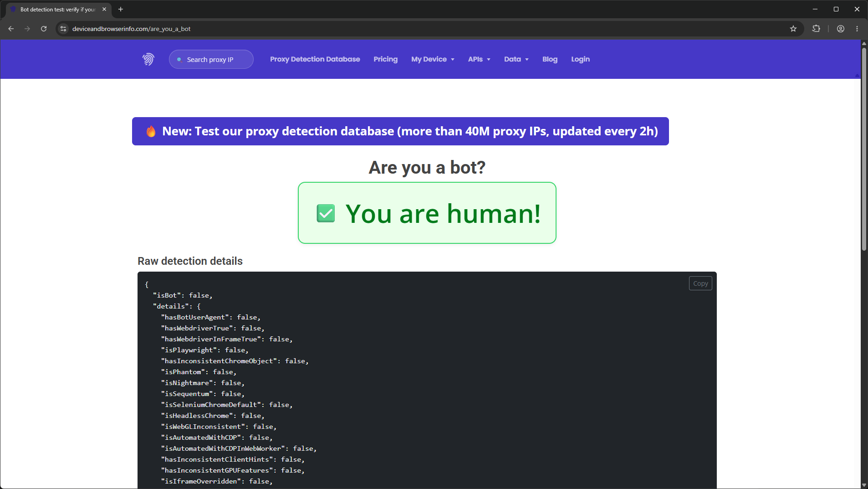The image size is (868, 489).
Task: Click the address bar URL
Action: click(x=131, y=29)
